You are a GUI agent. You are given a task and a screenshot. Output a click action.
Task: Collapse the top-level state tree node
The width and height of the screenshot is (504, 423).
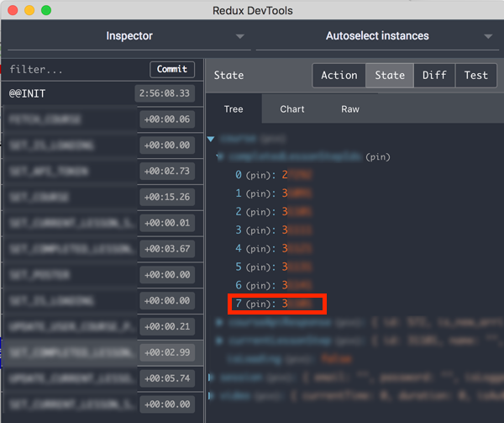[x=211, y=139]
